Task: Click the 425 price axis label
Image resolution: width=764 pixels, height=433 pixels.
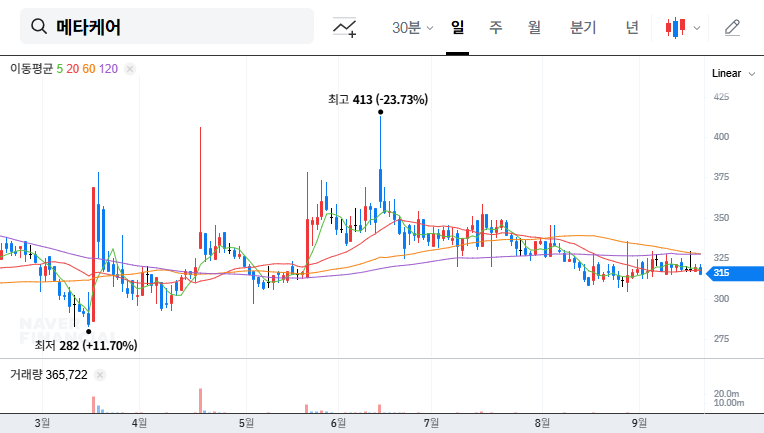Action: point(721,97)
